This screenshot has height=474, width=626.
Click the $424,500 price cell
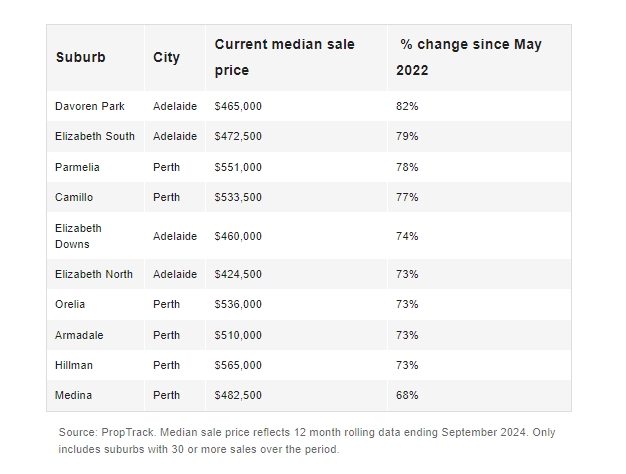click(238, 274)
